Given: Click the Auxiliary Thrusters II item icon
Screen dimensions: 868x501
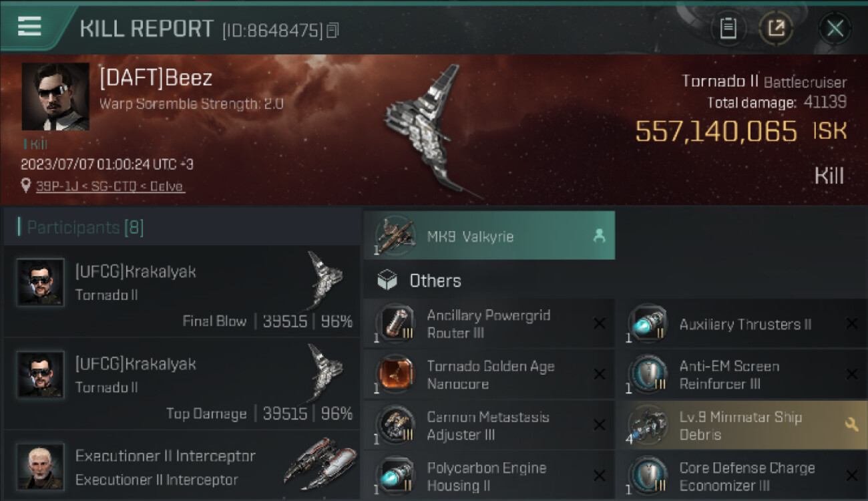Looking at the screenshot, I should 648,324.
